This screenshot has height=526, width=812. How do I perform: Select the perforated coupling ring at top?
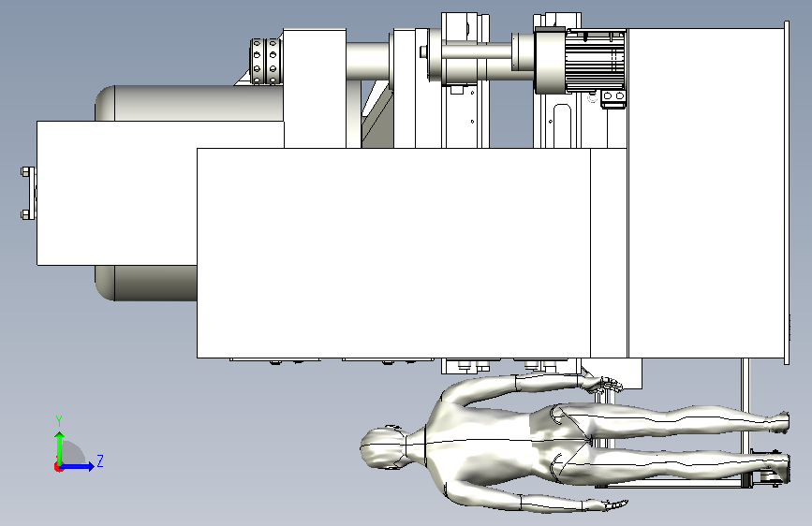tap(265, 61)
